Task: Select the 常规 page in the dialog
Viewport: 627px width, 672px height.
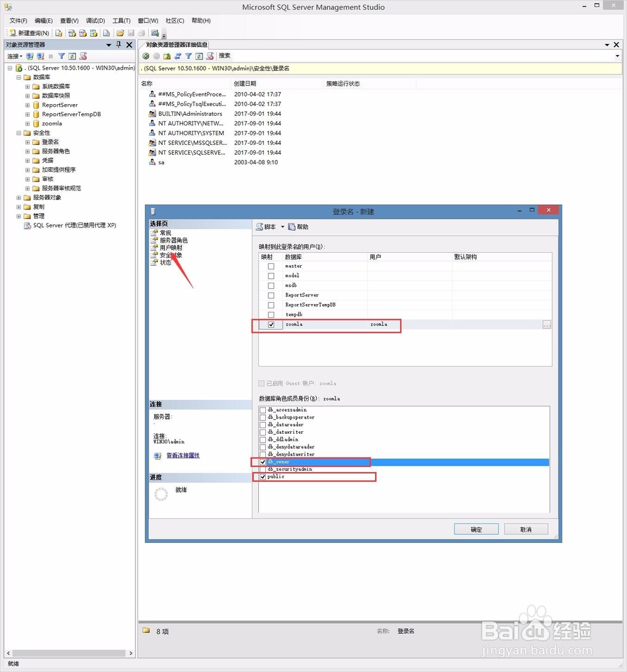Action: [x=166, y=233]
